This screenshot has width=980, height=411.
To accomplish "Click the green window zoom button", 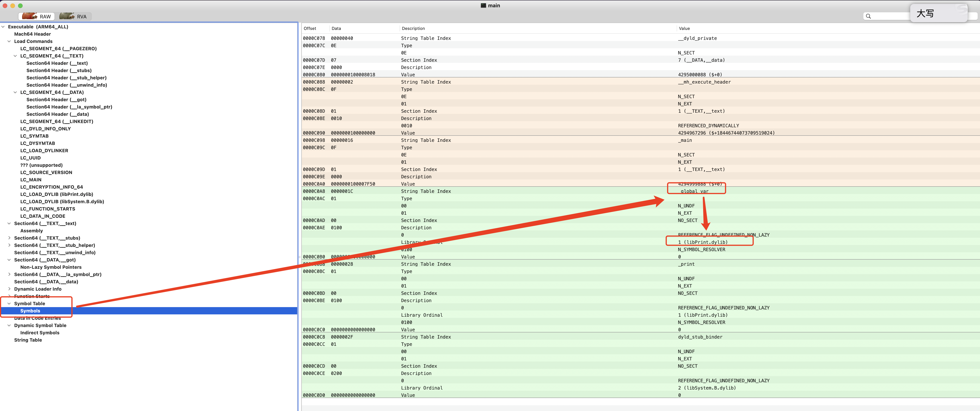I will click(x=20, y=5).
